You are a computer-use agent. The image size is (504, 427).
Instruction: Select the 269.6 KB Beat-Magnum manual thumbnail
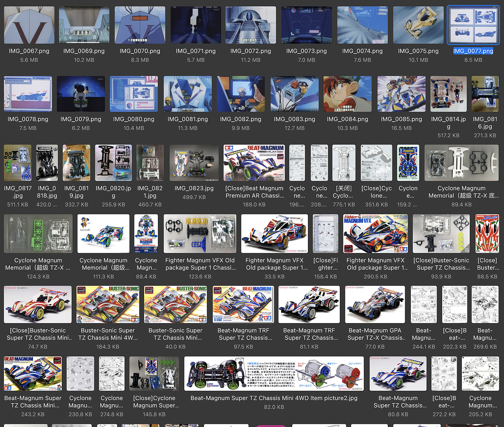(x=485, y=304)
